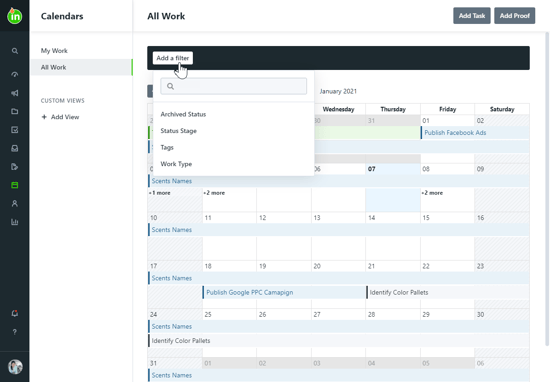Open the megaphone campaigns icon
Image resolution: width=550 pixels, height=382 pixels.
coord(15,93)
